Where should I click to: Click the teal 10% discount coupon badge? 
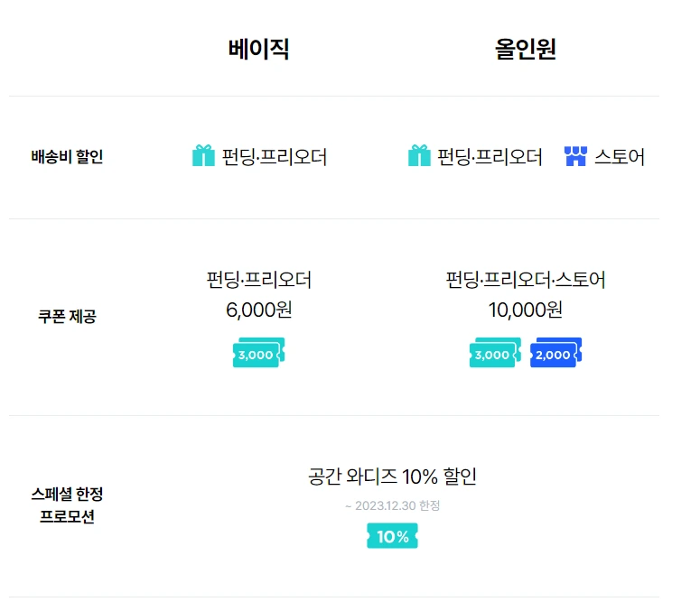392,536
